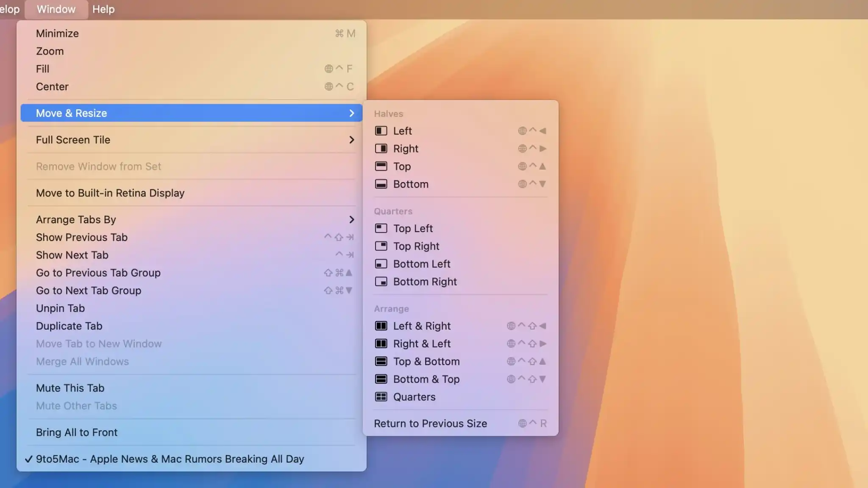This screenshot has width=868, height=488.
Task: Click Duplicate Tab menu item
Action: click(69, 327)
